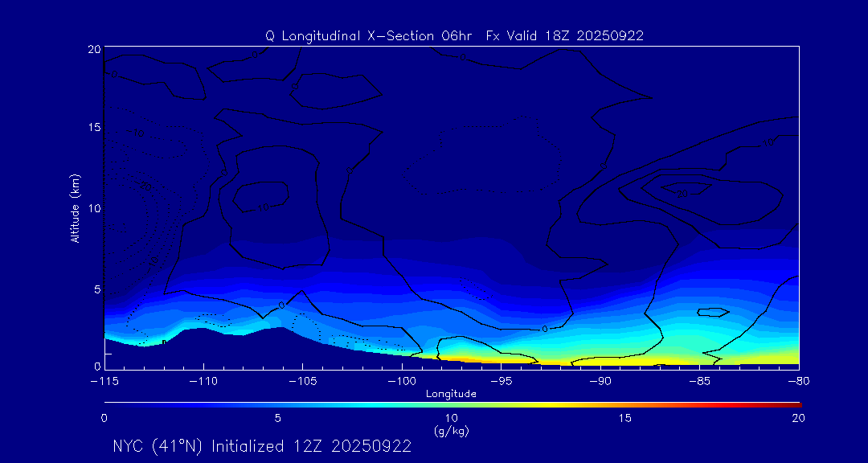This screenshot has width=868, height=463.
Task: Click color bar scale label 5
Action: coord(278,418)
